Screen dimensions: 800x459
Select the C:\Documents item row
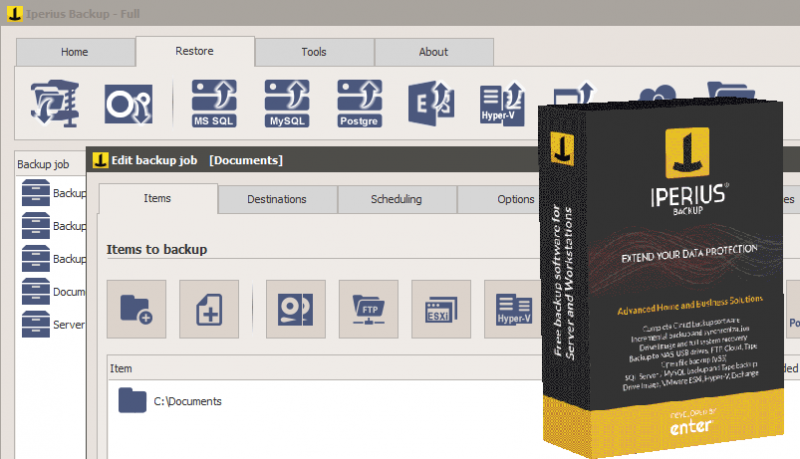pos(324,401)
